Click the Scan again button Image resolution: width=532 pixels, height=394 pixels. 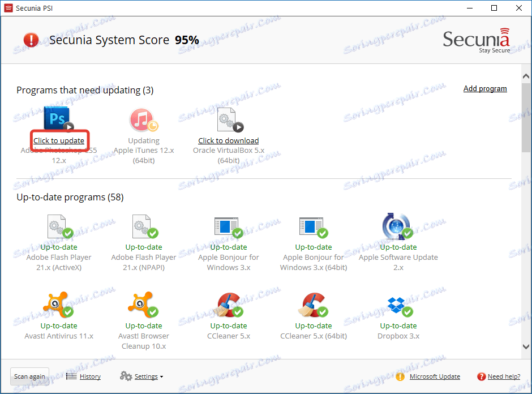coord(29,376)
